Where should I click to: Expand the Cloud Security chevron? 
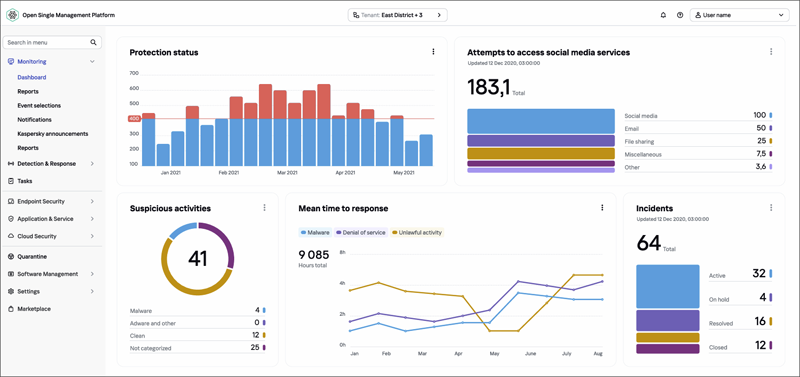click(x=92, y=236)
